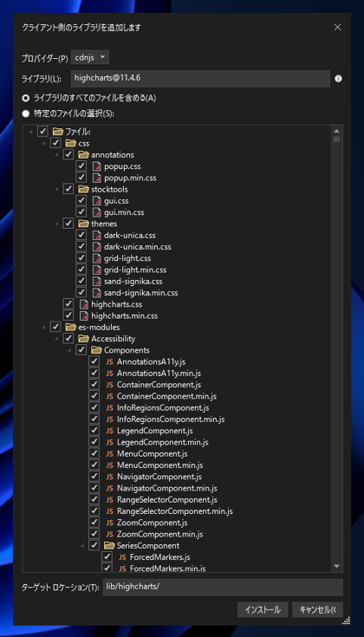Screen dimensions: 364x637
Task: Toggle the grid-light.min.css checkbox
Action: (81, 270)
